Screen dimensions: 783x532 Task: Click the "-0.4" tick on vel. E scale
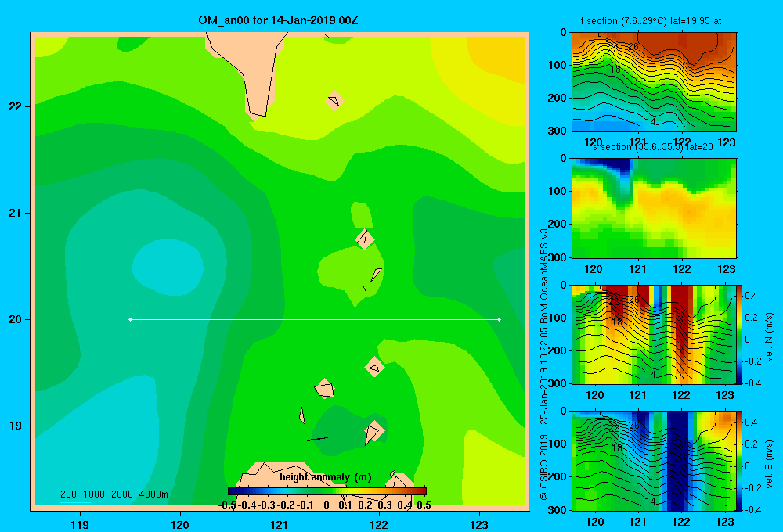(752, 509)
